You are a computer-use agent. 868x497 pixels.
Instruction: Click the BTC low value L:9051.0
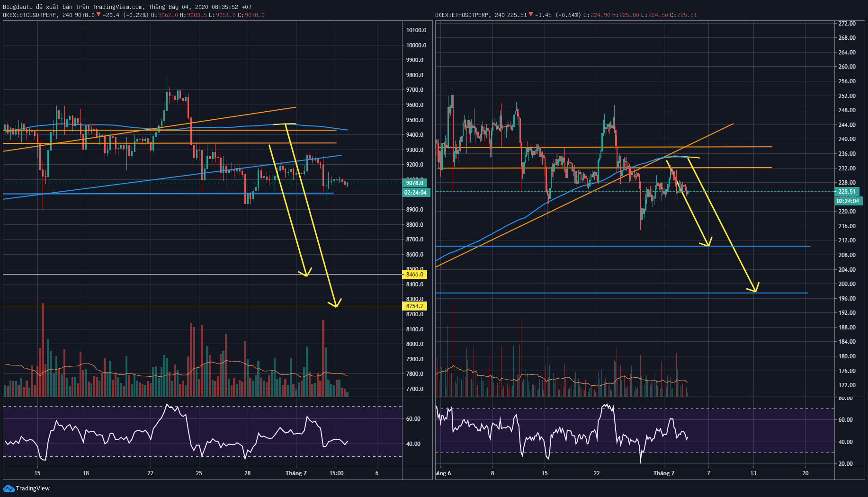(x=222, y=15)
